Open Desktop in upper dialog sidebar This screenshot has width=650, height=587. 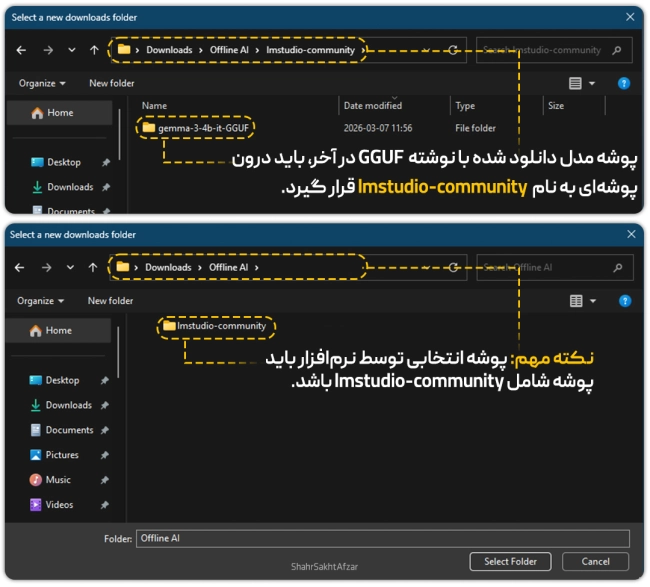[x=63, y=162]
